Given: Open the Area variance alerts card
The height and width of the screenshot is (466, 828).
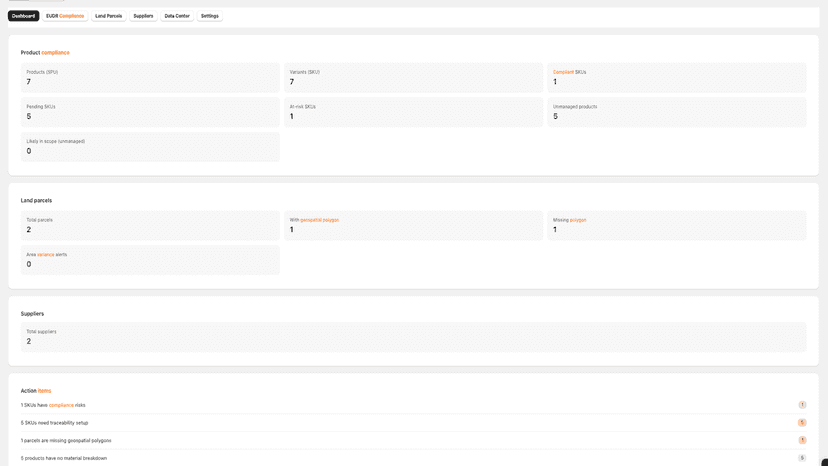Looking at the screenshot, I should [150, 260].
